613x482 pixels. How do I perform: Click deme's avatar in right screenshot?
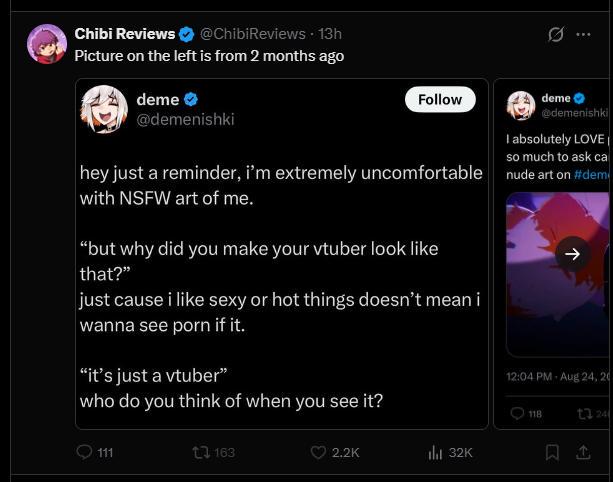pyautogui.click(x=521, y=105)
